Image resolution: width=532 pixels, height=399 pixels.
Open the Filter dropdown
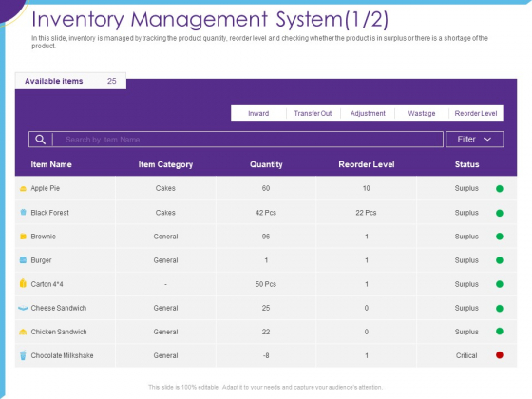(474, 140)
